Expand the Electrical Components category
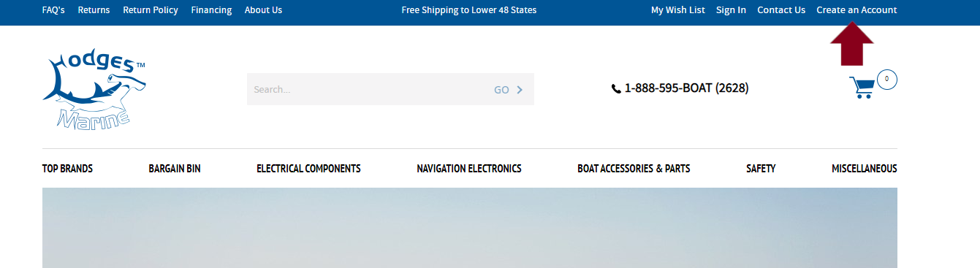 tap(308, 169)
